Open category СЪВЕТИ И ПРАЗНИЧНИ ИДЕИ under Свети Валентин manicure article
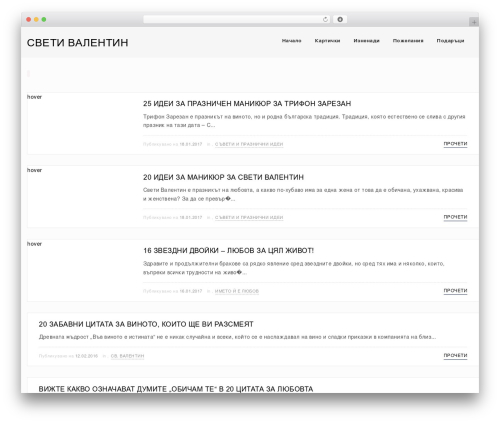The height and width of the screenshot is (423, 500). click(x=249, y=218)
